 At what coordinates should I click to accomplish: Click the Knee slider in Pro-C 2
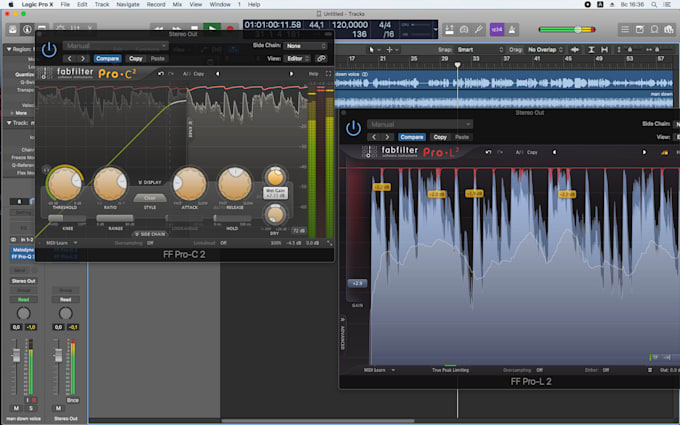[x=68, y=218]
